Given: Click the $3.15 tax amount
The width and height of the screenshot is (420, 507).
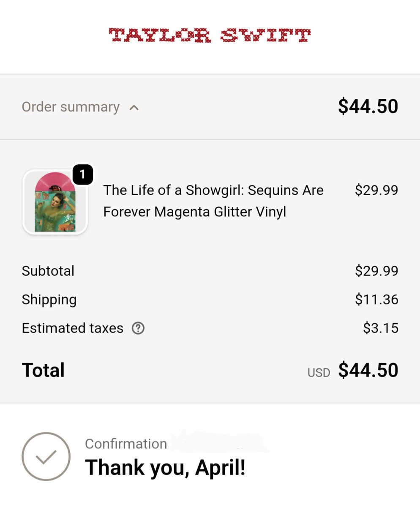Looking at the screenshot, I should click(x=381, y=328).
